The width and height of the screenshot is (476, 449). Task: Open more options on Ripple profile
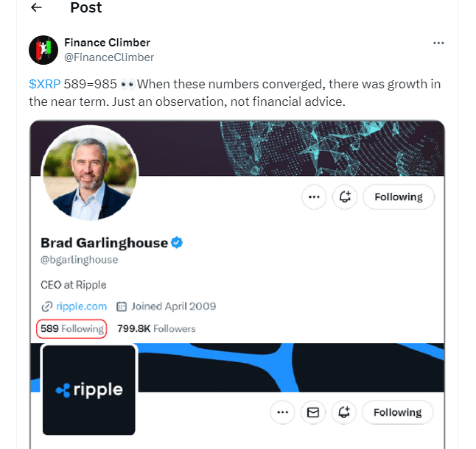coord(282,412)
